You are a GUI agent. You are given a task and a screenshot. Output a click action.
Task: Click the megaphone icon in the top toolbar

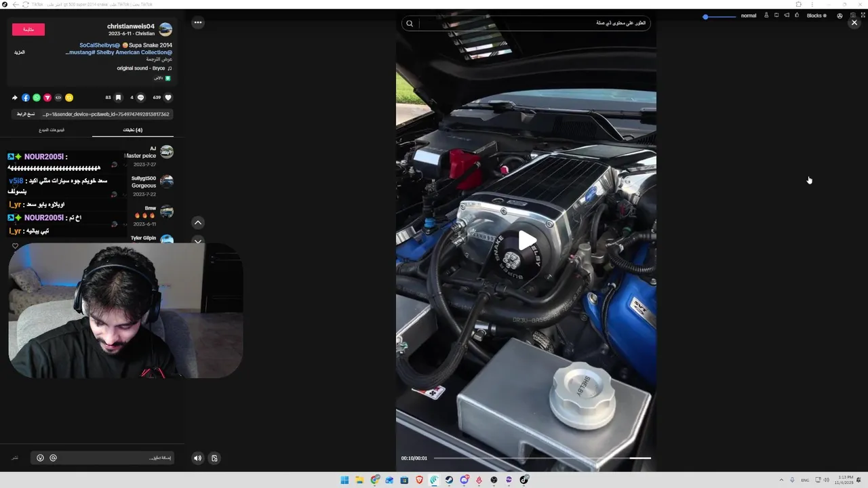point(787,15)
